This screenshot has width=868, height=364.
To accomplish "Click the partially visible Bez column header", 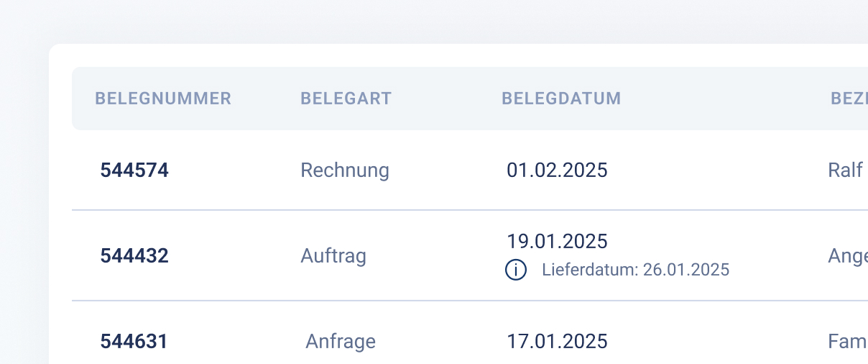I will 849,99.
